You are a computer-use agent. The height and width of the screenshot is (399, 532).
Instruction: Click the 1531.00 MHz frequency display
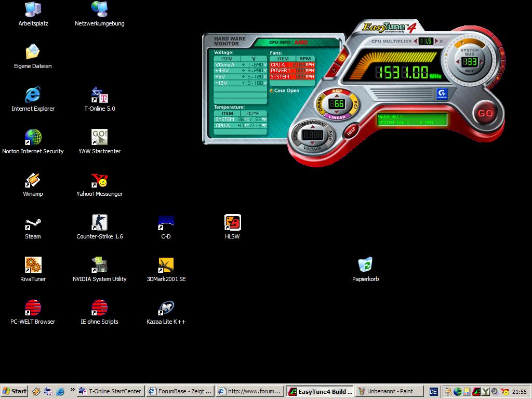tap(408, 72)
